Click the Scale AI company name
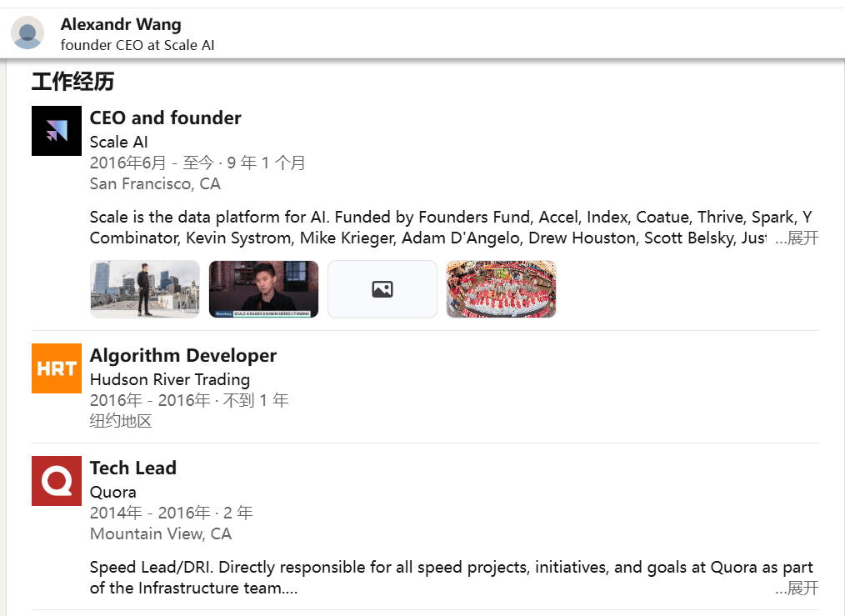 point(118,142)
